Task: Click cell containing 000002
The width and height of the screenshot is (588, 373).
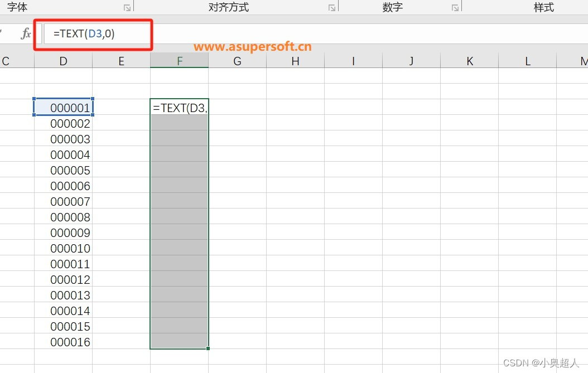Action: pyautogui.click(x=63, y=123)
